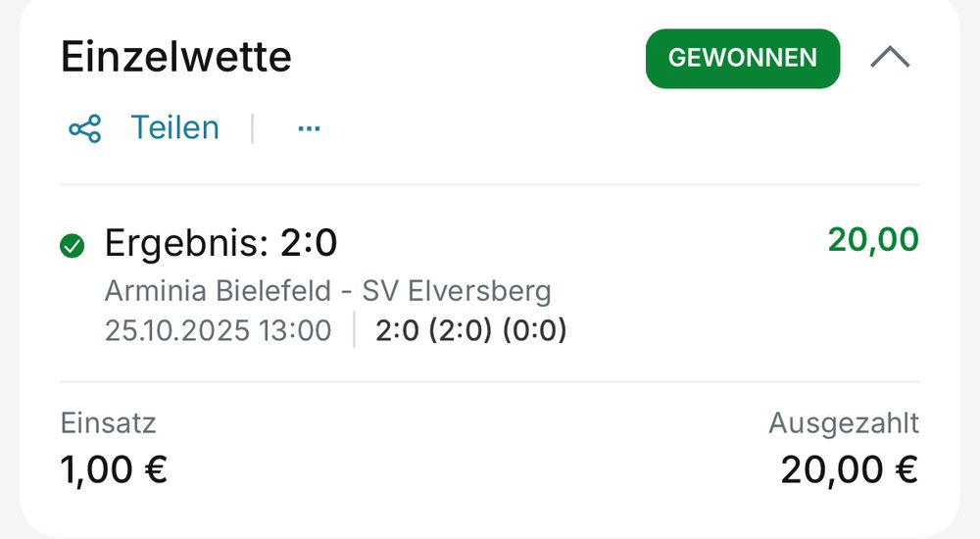The image size is (980, 539).
Task: Tap the final score 2:0 (2:0) (0:0)
Action: 471,330
